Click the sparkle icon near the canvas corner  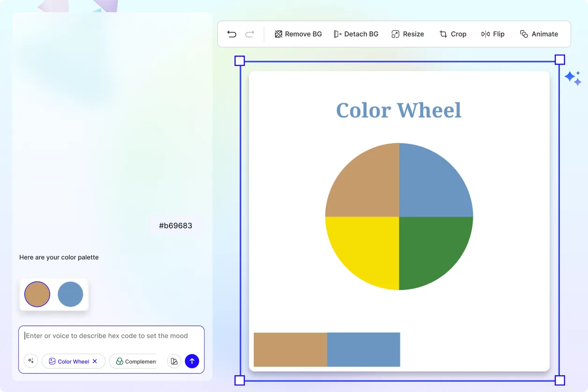pos(573,78)
